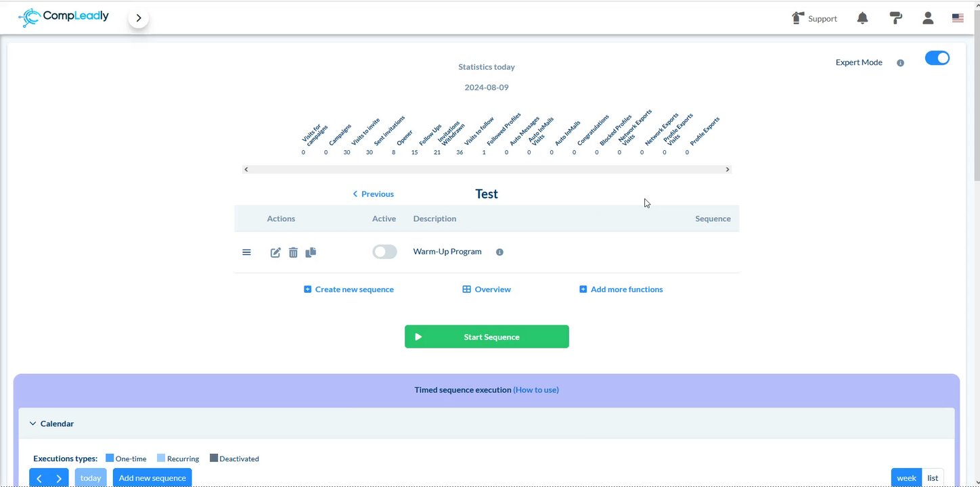Go to the Previous sequence
This screenshot has width=980, height=487.
point(373,194)
